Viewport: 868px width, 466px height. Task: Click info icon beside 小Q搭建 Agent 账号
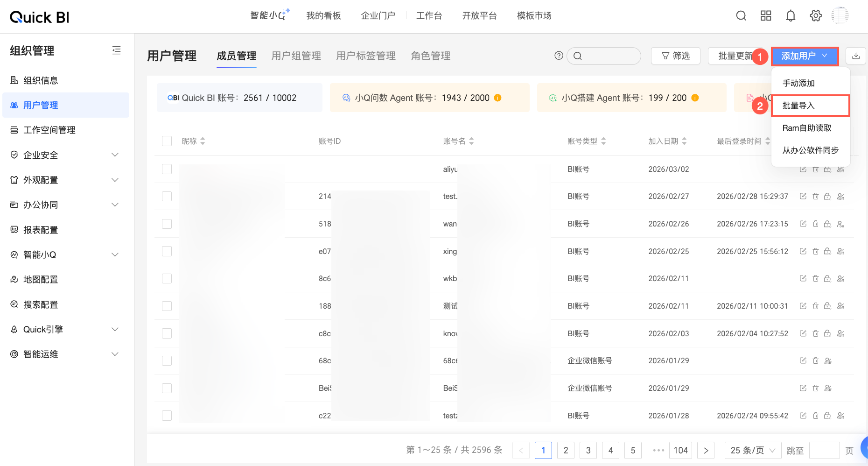point(695,98)
